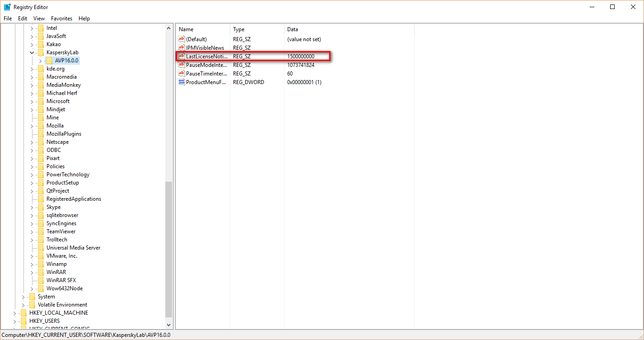Collapse the KasperskyLab tree node
Viewport: 644px width, 340px height.
coord(32,52)
